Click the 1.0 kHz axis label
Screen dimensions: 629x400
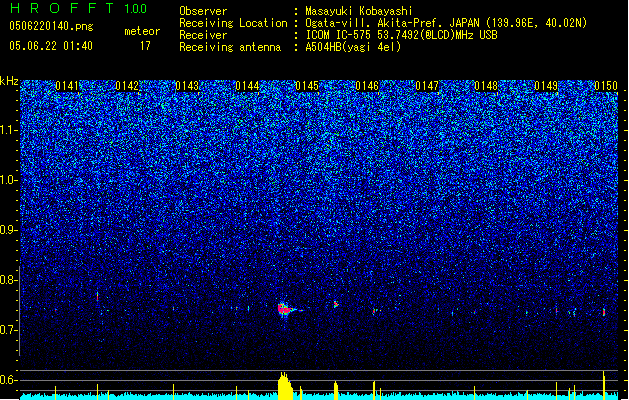point(8,180)
